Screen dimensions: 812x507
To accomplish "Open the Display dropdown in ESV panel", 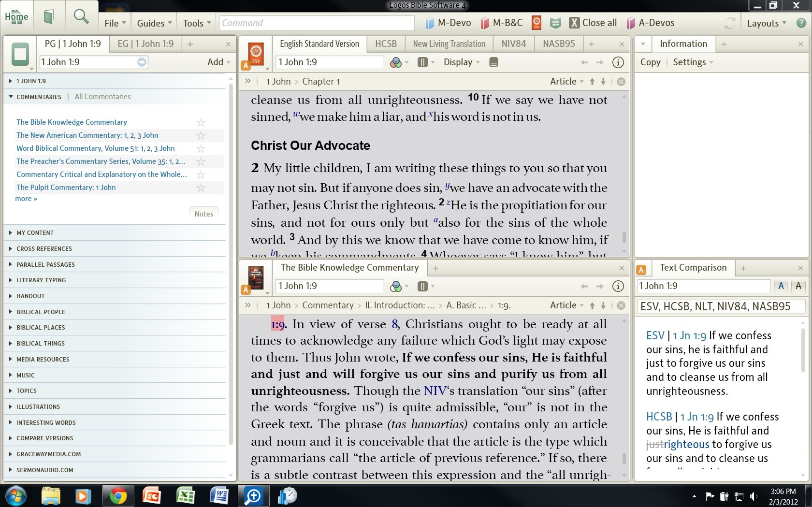I will [462, 62].
